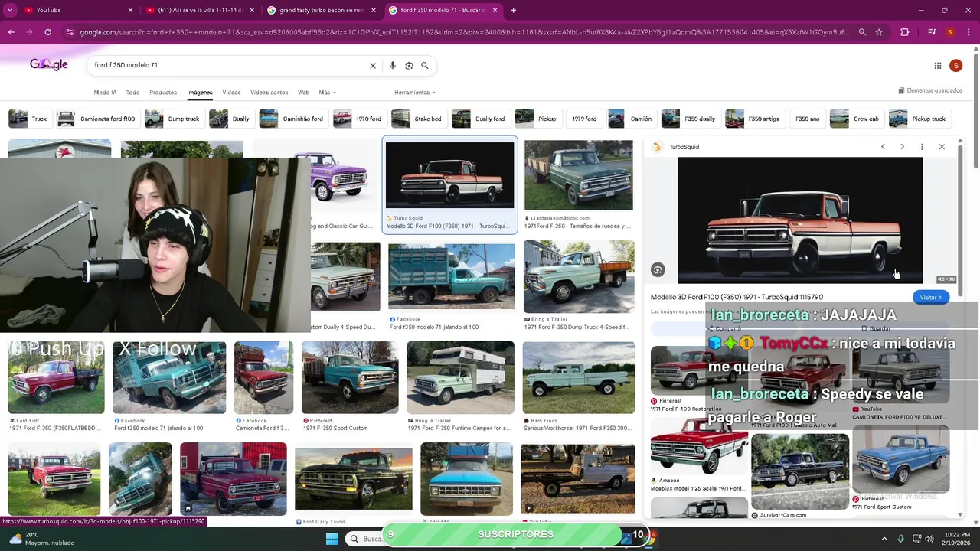This screenshot has height=551, width=980.
Task: Go to next image in preview panel
Action: [902, 147]
